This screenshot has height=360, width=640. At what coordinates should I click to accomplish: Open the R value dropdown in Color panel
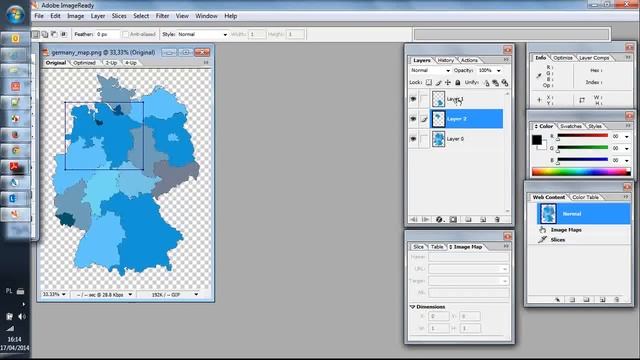click(627, 136)
